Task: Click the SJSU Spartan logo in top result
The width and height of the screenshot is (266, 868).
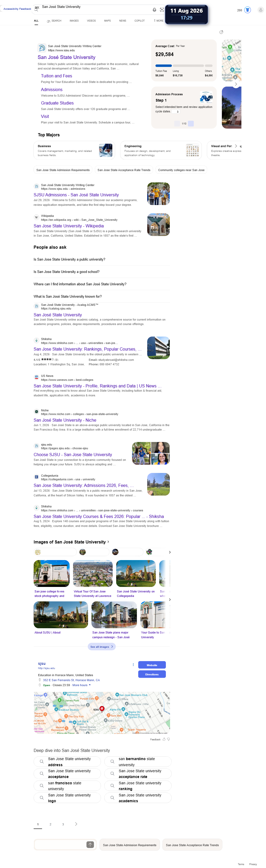Action: coord(42,48)
